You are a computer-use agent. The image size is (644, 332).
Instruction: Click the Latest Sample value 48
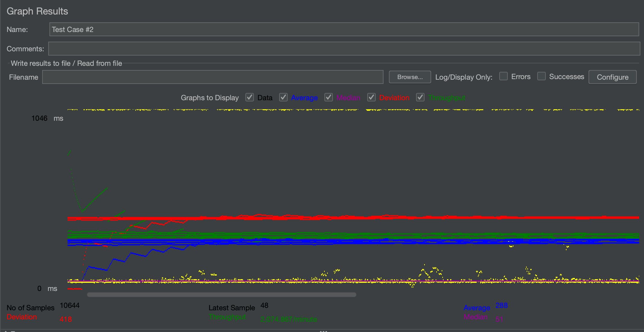pos(264,305)
